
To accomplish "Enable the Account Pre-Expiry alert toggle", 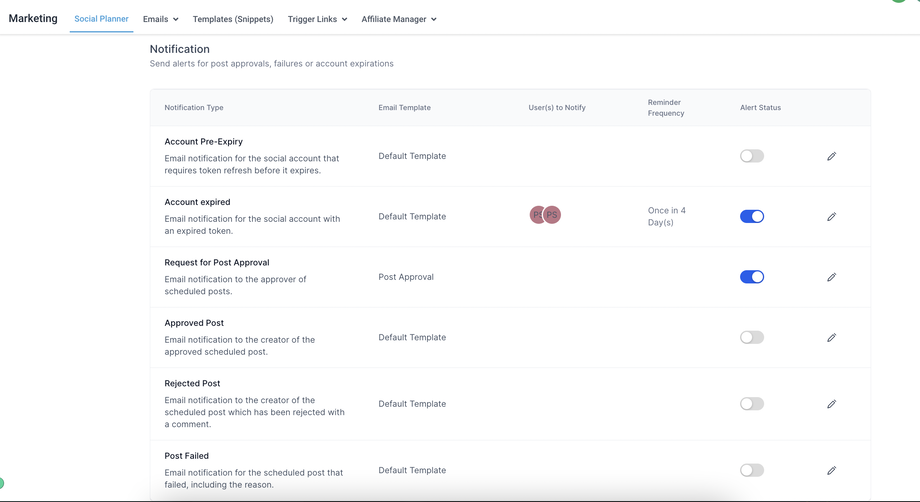I will point(752,156).
